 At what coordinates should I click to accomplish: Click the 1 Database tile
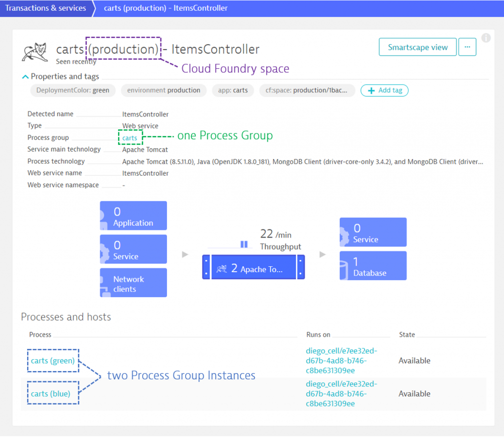pyautogui.click(x=373, y=266)
